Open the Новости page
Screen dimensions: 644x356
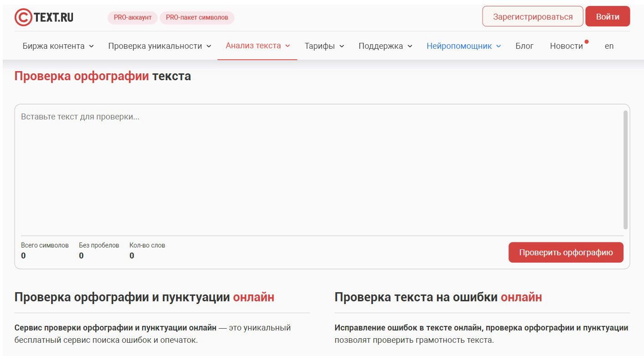coord(566,46)
